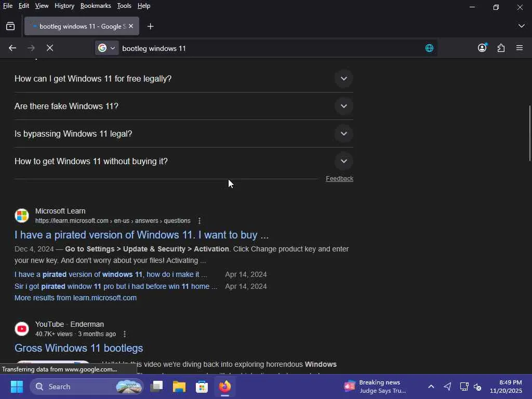
Task: Click the translate globe icon in address bar
Action: coord(429,48)
